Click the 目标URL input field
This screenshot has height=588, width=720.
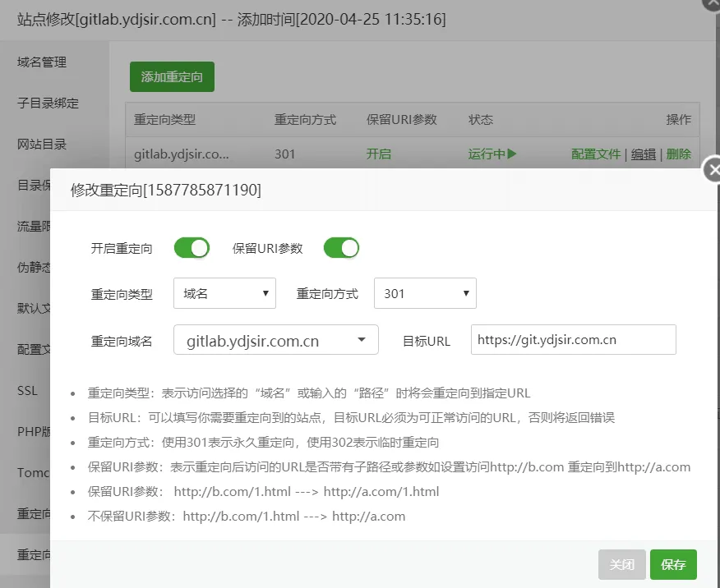tap(573, 340)
